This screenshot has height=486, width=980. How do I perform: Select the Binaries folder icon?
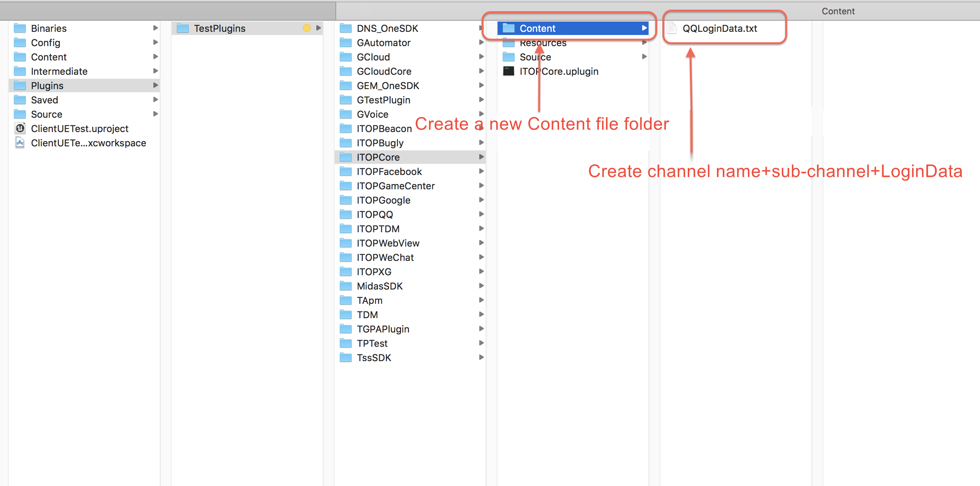pos(19,27)
